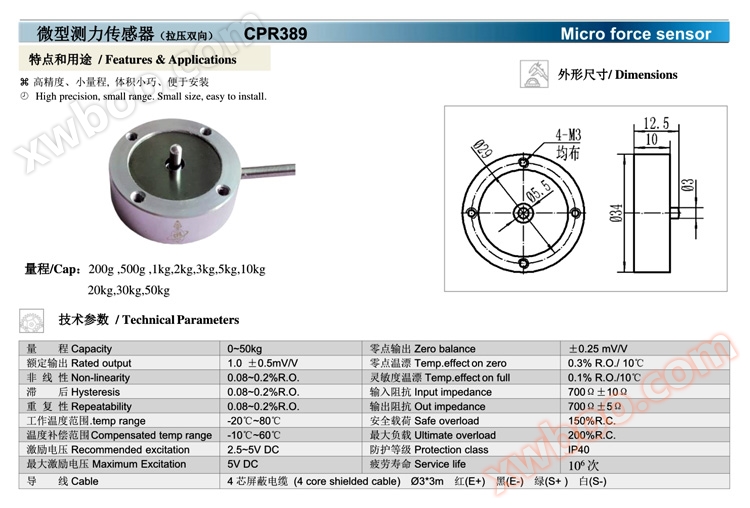This screenshot has width=750, height=508.
Task: Click the 红(E+) cable color label
Action: (470, 481)
